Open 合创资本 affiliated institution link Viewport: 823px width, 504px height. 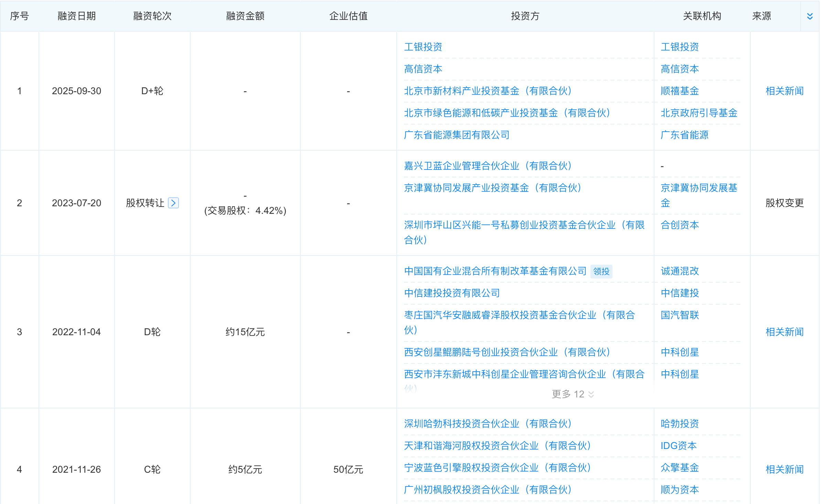(680, 225)
